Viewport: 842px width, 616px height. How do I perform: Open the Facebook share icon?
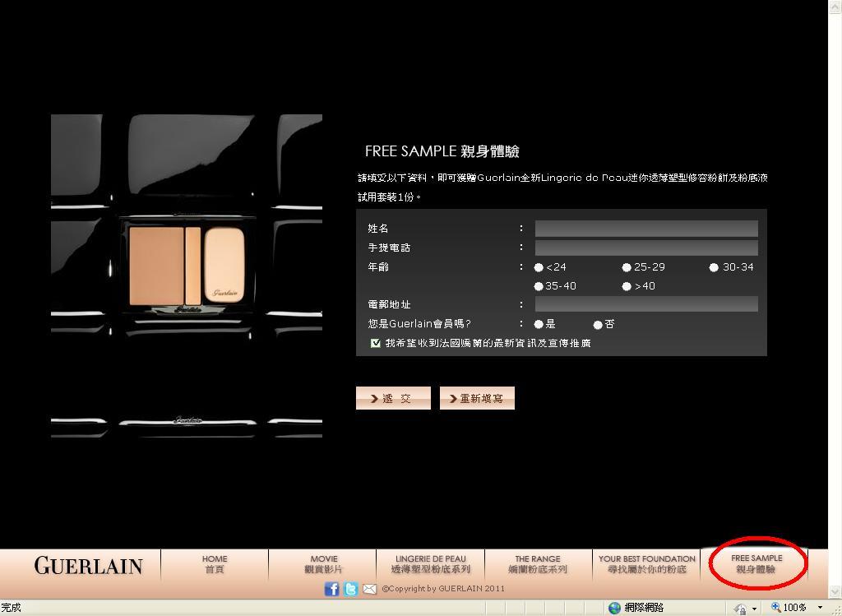(332, 589)
